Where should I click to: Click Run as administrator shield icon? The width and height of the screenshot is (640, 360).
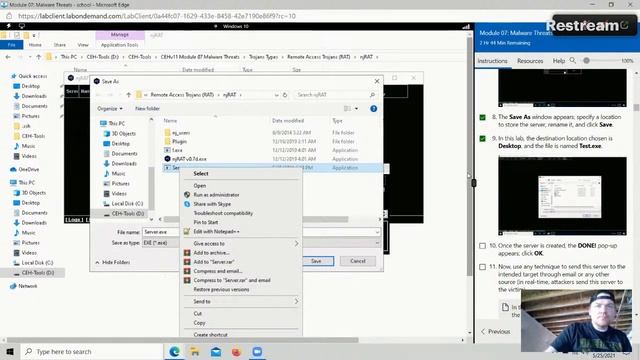(187, 195)
